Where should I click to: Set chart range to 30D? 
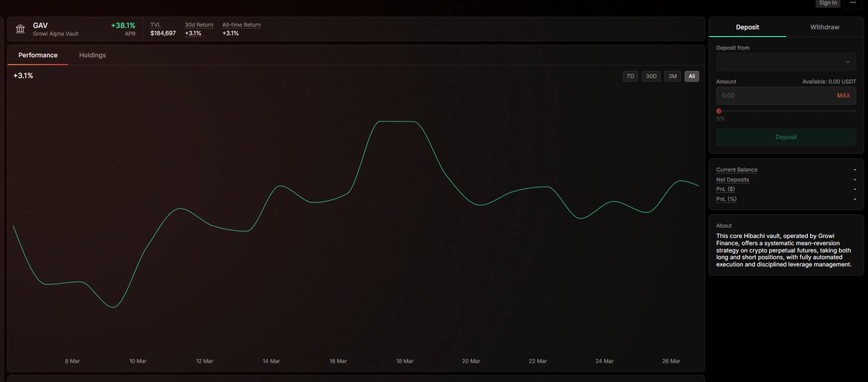(x=652, y=76)
